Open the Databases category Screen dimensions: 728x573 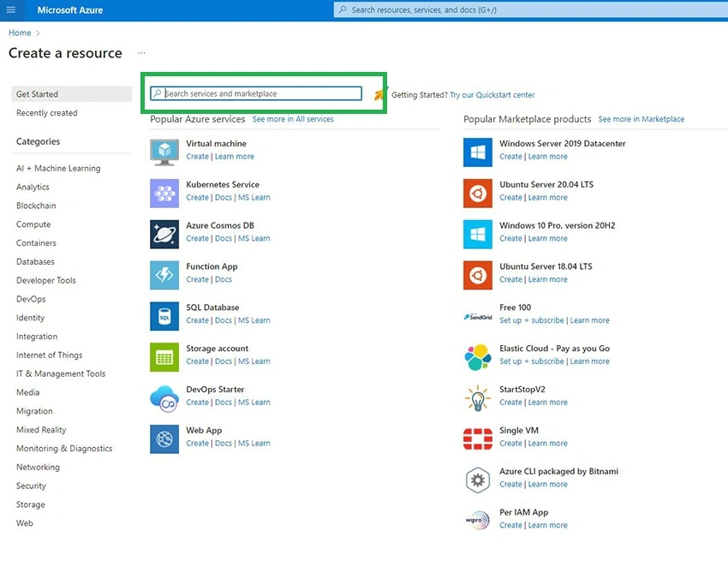point(35,261)
